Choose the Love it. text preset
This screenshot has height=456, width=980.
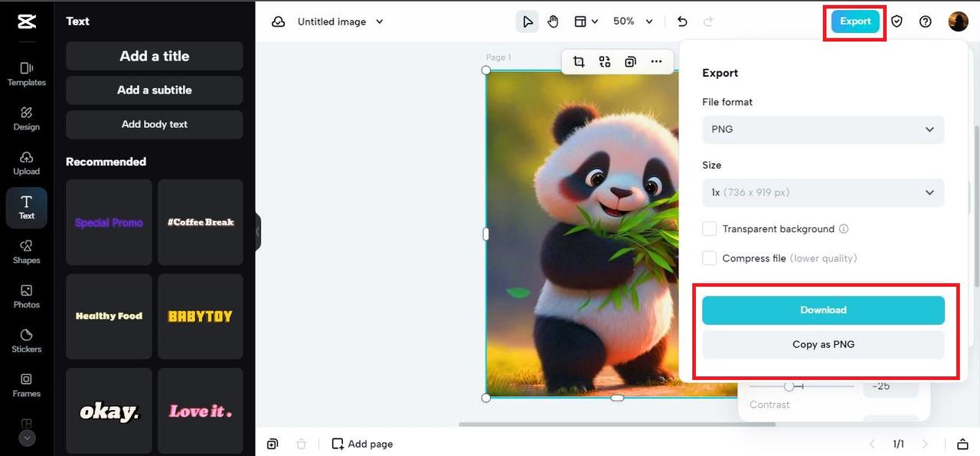201,411
